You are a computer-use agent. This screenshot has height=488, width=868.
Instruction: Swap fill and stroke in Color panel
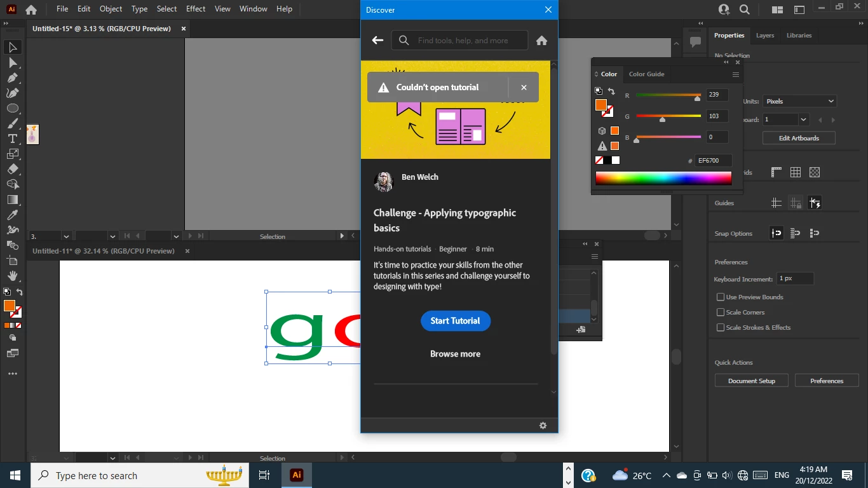(611, 91)
